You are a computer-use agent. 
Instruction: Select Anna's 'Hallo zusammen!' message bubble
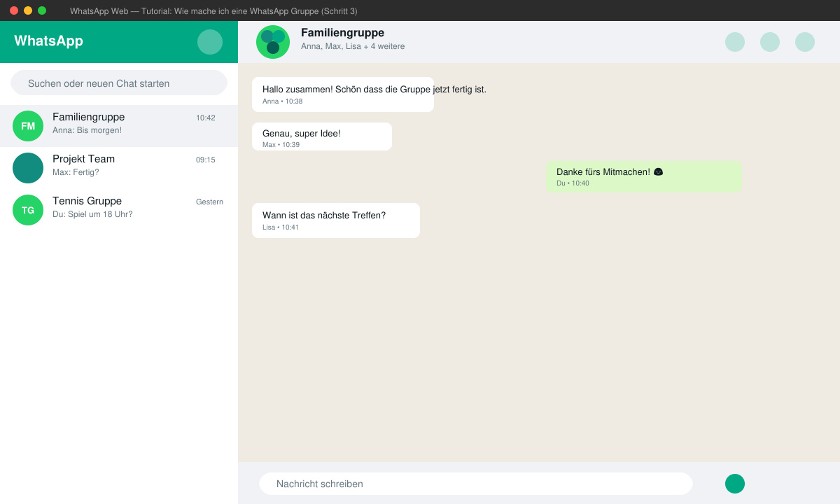tap(343, 94)
